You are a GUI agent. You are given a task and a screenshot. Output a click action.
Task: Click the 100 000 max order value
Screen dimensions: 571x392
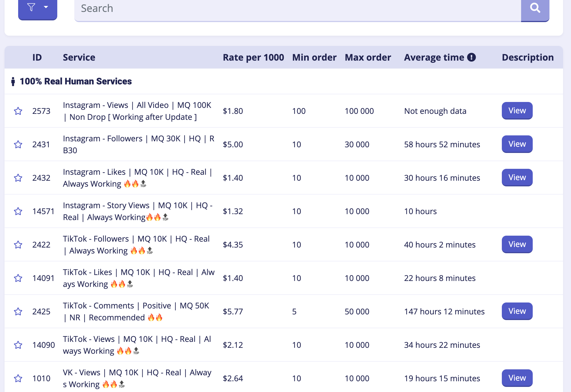pos(359,111)
